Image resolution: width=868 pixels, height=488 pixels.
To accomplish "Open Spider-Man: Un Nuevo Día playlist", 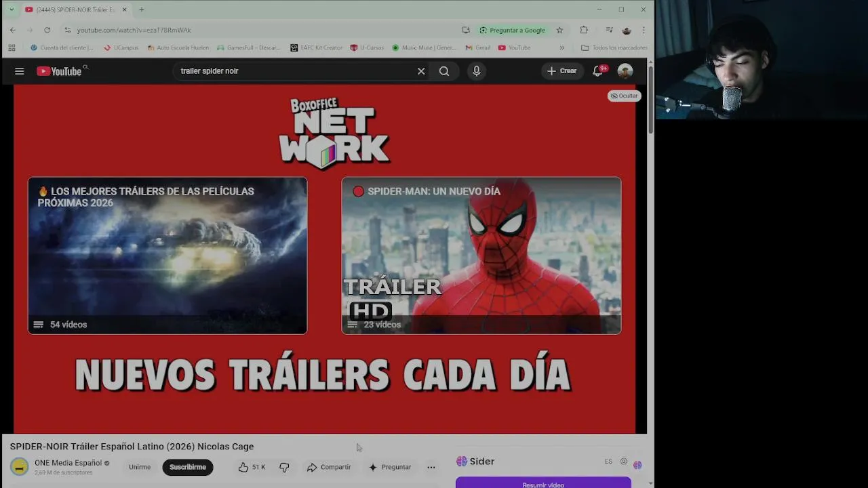I will (x=481, y=256).
